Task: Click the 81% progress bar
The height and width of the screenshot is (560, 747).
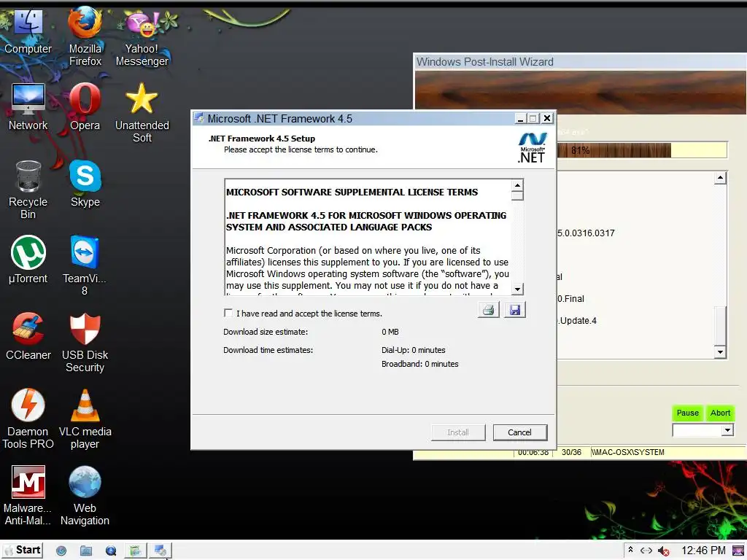Action: (641, 150)
